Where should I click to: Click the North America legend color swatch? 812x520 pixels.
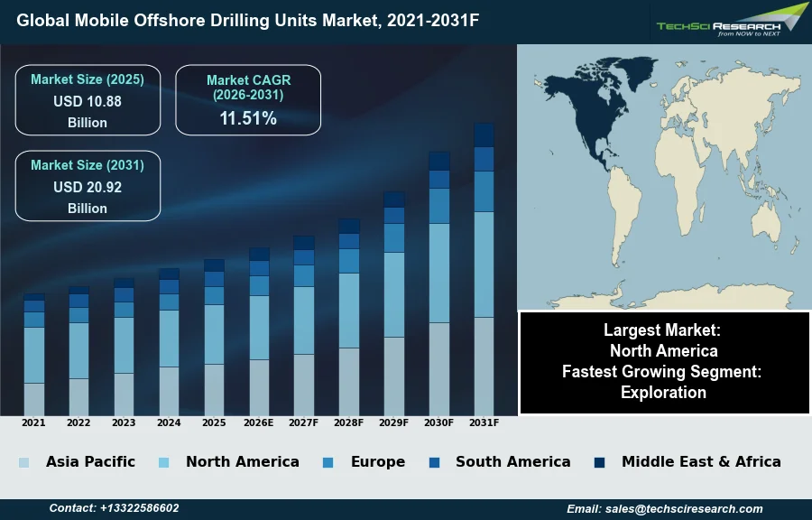point(163,463)
